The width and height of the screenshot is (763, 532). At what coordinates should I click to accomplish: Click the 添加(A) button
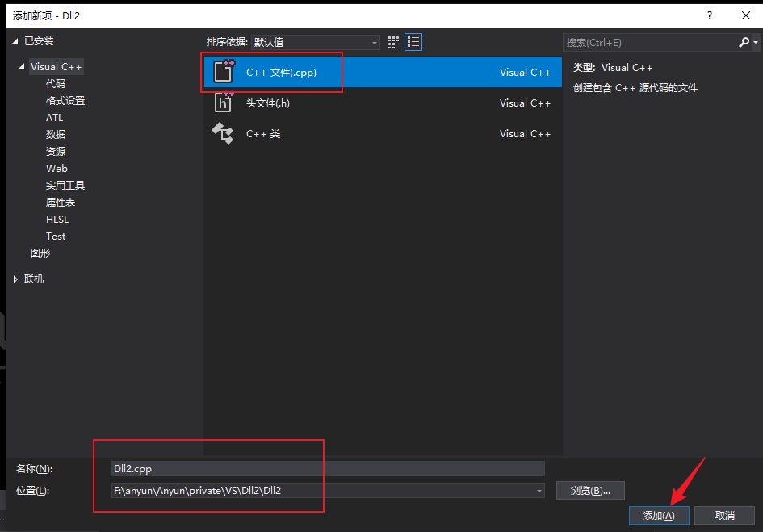659,516
